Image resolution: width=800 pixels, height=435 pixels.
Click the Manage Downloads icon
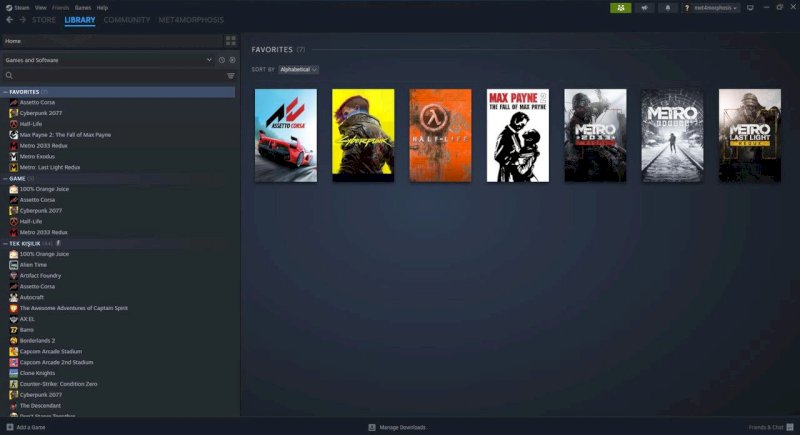pyautogui.click(x=372, y=427)
